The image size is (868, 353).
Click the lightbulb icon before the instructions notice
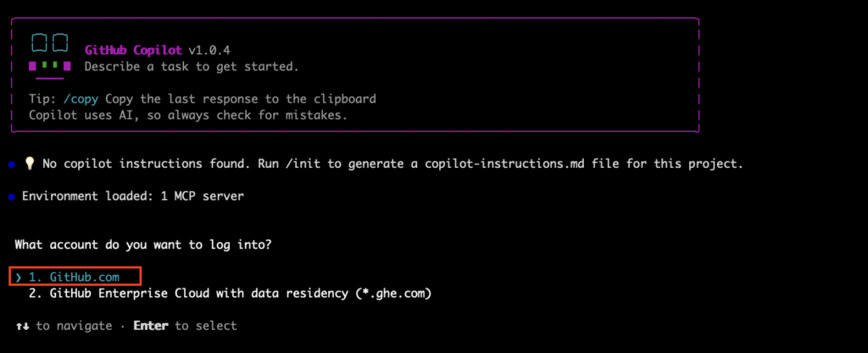pos(29,165)
